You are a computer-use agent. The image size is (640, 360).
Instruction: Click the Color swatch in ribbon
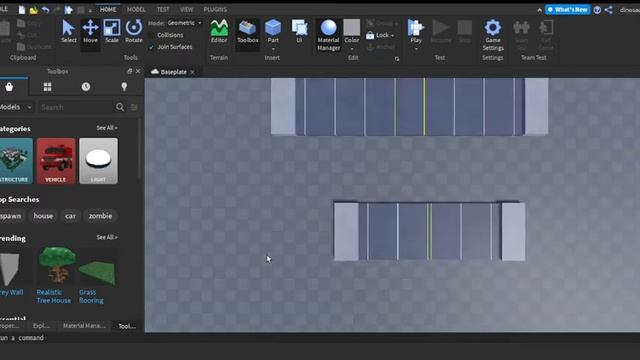tap(351, 28)
